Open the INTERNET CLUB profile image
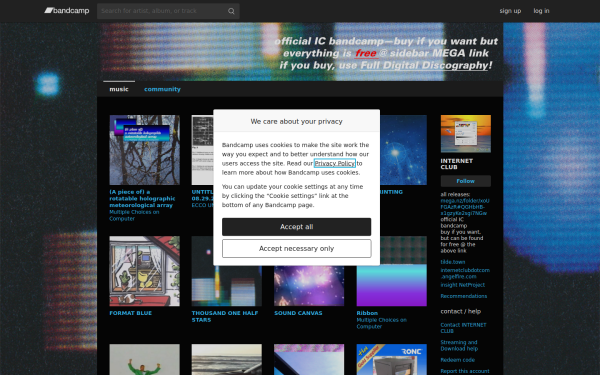This screenshot has width=600, height=375. pyautogui.click(x=466, y=134)
